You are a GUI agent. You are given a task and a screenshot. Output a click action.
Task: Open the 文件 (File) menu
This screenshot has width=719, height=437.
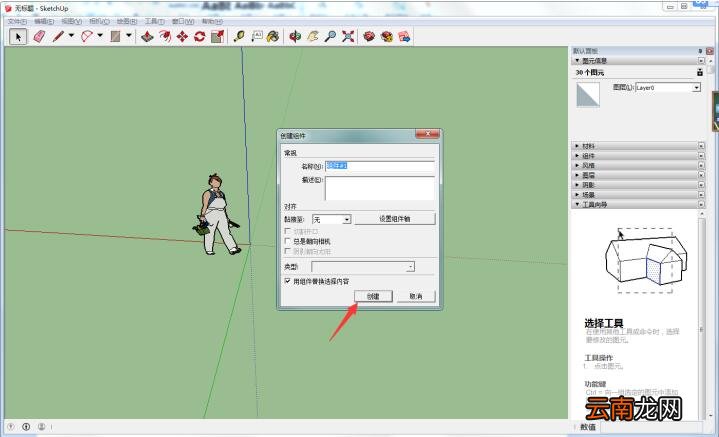pyautogui.click(x=17, y=22)
